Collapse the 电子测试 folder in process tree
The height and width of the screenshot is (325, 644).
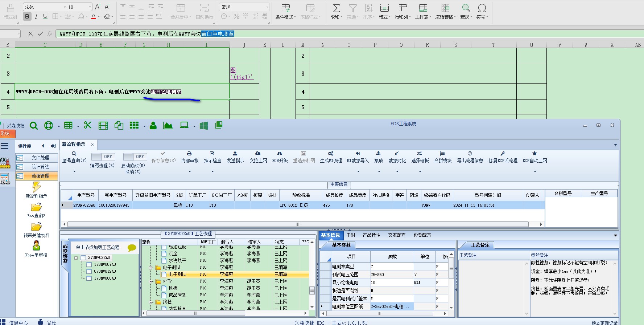pyautogui.click(x=151, y=268)
